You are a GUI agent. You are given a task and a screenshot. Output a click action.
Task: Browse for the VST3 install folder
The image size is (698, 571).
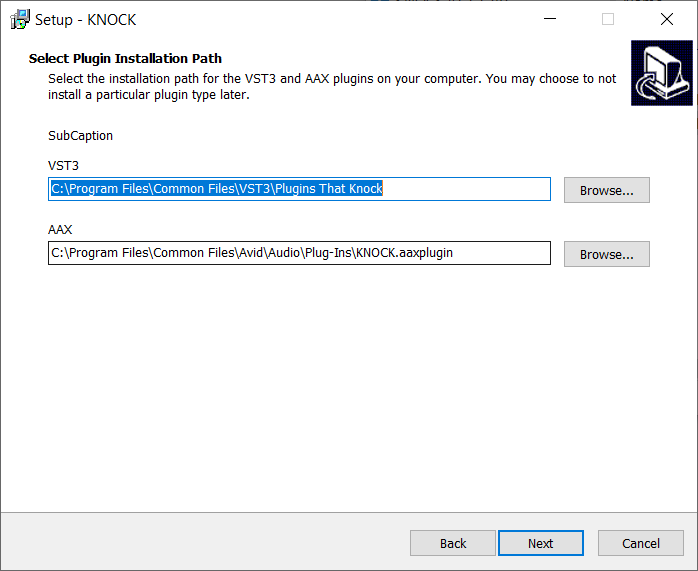tap(606, 190)
